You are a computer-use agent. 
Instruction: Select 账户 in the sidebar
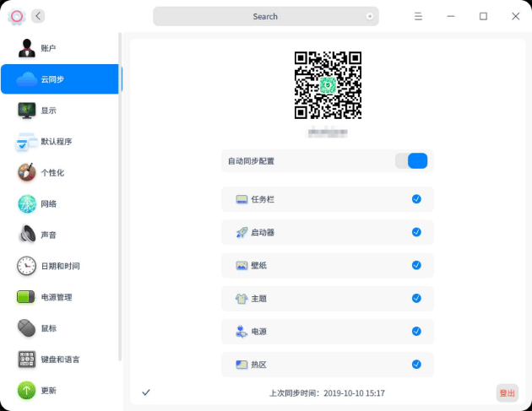pos(60,48)
